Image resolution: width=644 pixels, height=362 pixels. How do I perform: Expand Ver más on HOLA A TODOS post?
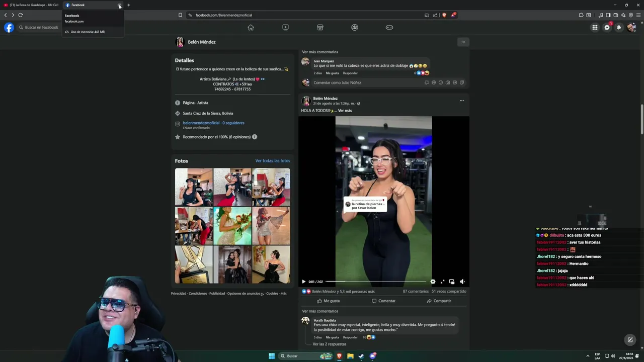click(x=345, y=111)
